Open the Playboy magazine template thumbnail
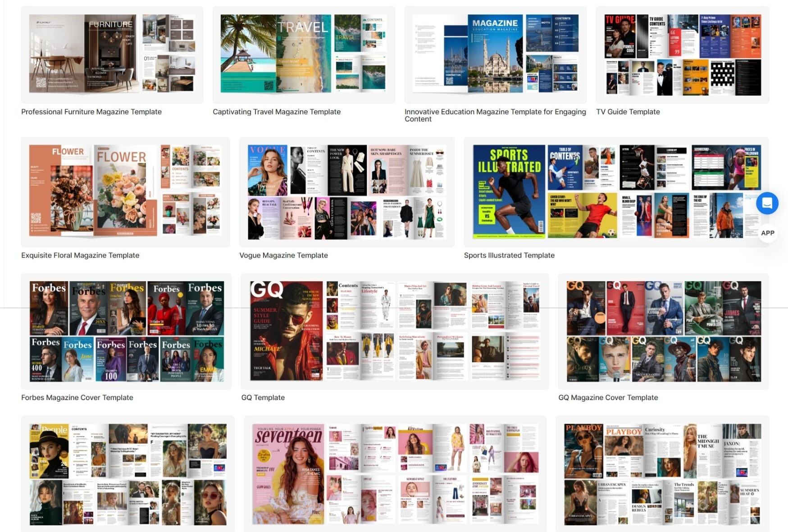Image resolution: width=788 pixels, height=532 pixels. (662, 474)
